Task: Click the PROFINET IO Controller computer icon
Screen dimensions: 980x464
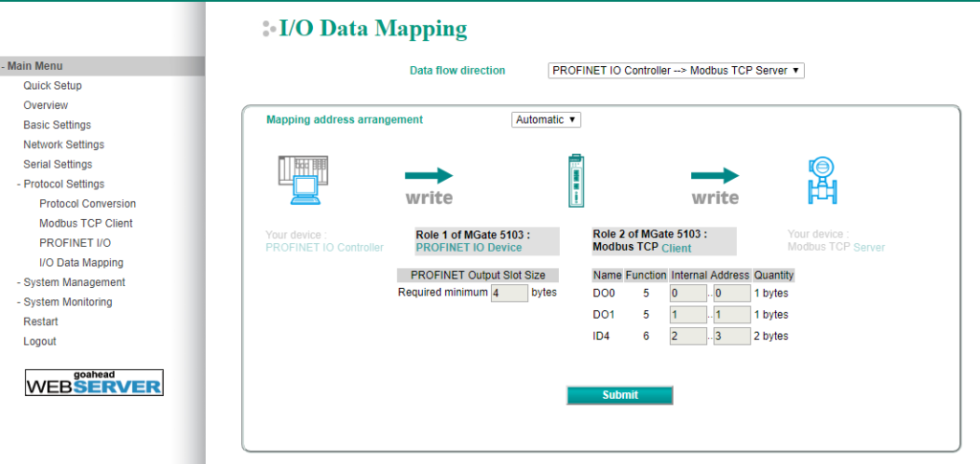Action: coord(301,180)
